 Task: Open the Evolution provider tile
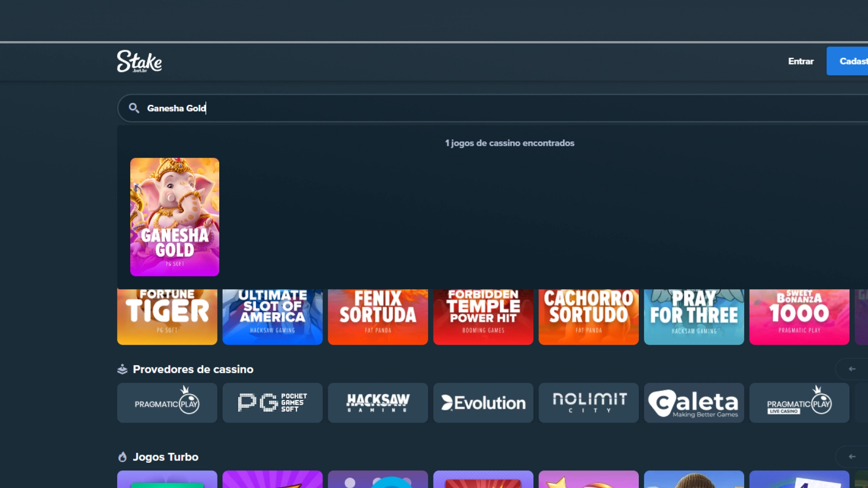(x=483, y=403)
